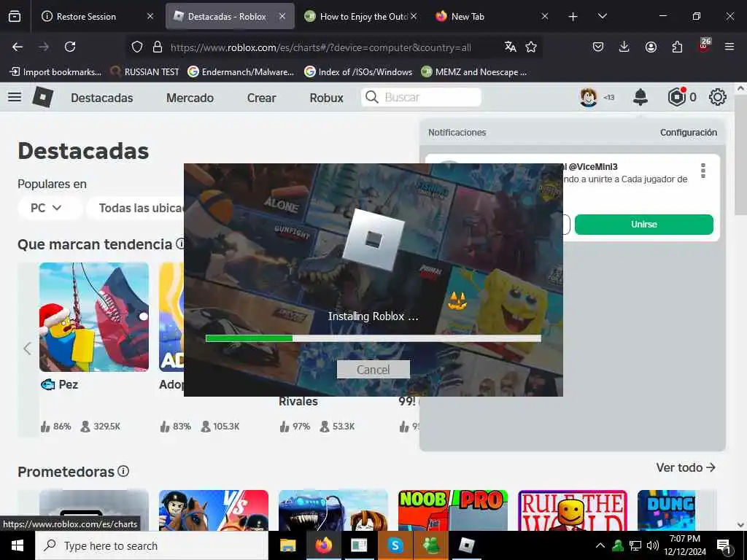
Task: Click the extension icon with 26 badge
Action: (x=704, y=46)
